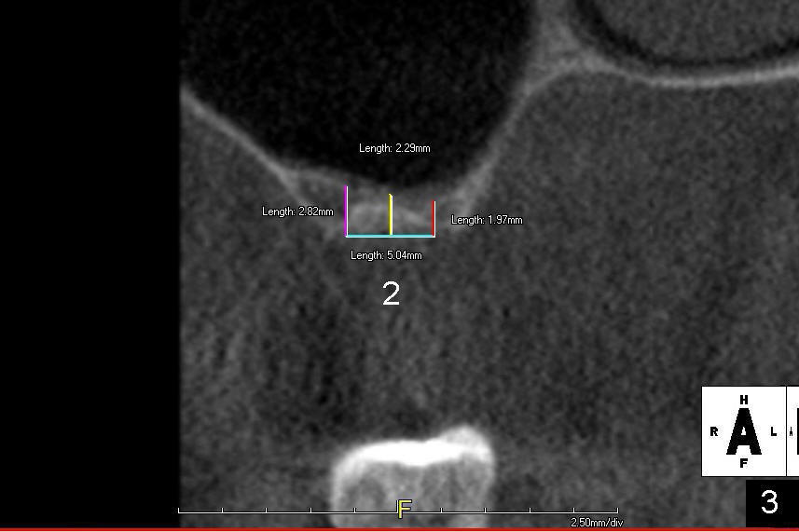Click the R letter on orientation cube
This screenshot has width=799, height=532.
714,431
